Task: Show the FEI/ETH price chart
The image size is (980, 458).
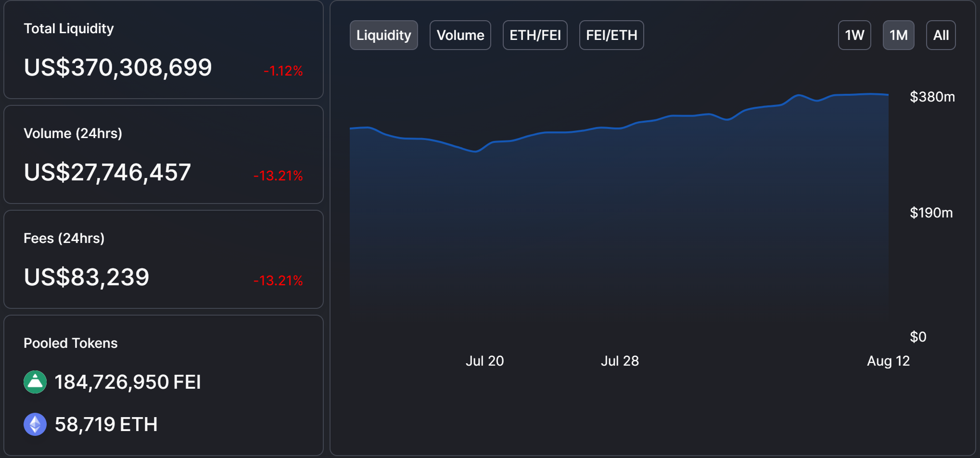Action: pos(611,35)
